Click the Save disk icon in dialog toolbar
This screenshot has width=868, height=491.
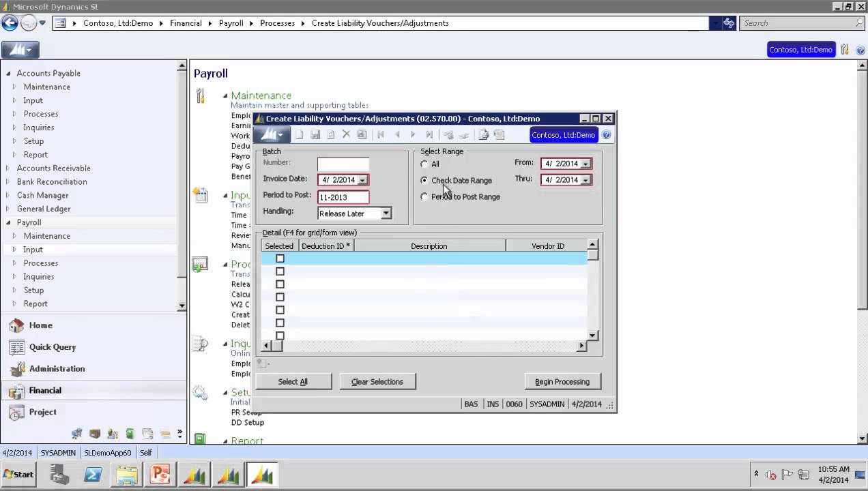[x=315, y=135]
